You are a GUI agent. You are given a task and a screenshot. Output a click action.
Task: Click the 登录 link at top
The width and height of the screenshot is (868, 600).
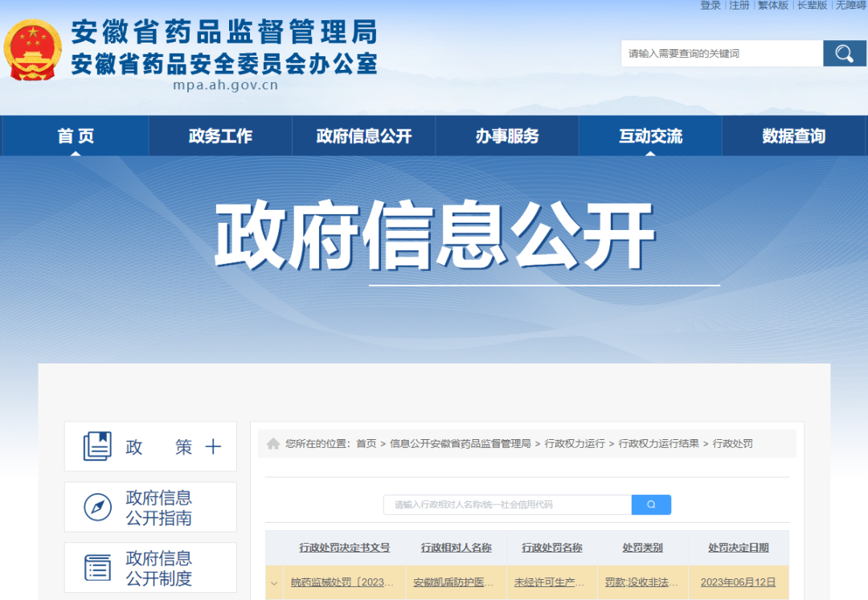tap(710, 6)
